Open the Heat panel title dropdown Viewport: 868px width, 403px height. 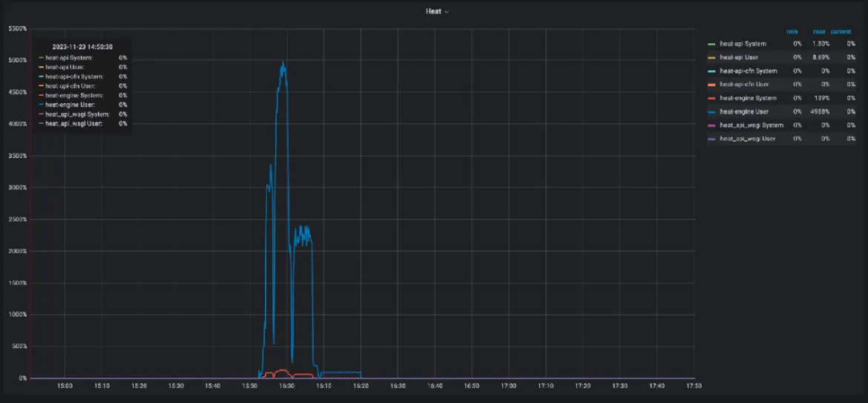tap(437, 11)
